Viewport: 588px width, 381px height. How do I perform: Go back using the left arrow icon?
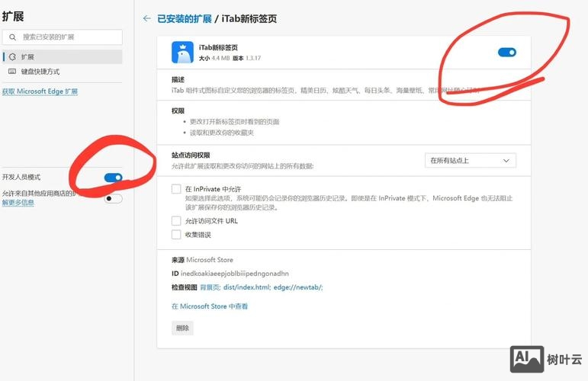pyautogui.click(x=147, y=18)
